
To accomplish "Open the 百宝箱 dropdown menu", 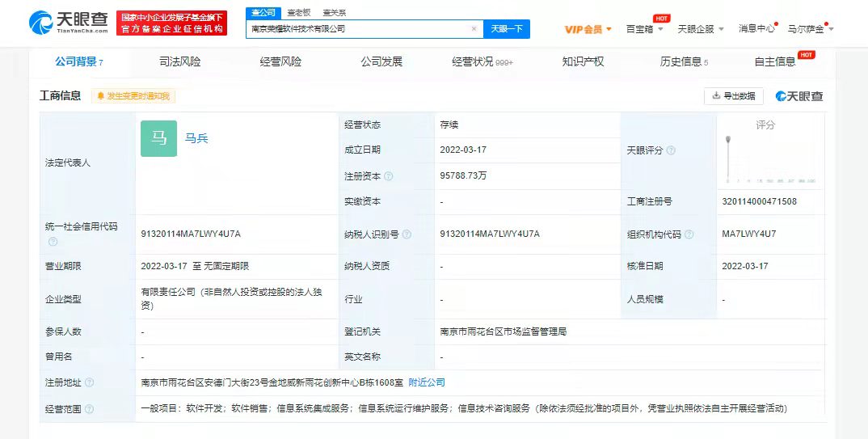I will point(644,29).
